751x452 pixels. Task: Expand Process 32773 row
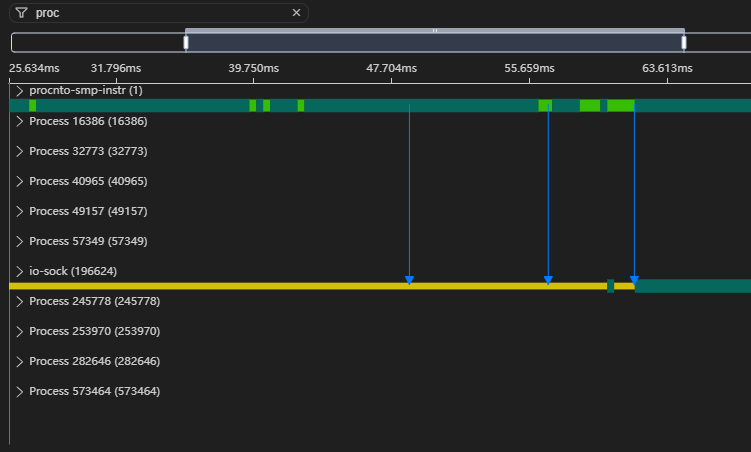click(20, 151)
